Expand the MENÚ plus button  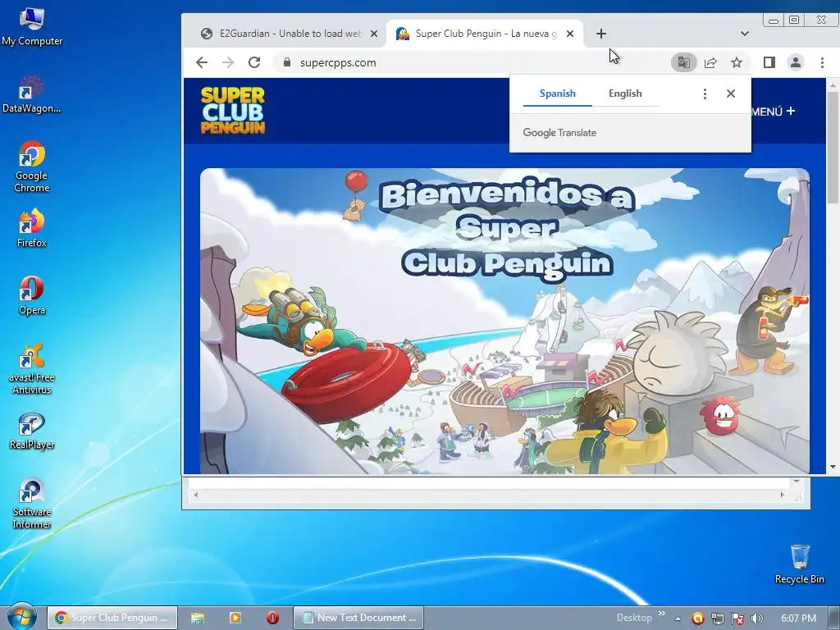pos(774,112)
